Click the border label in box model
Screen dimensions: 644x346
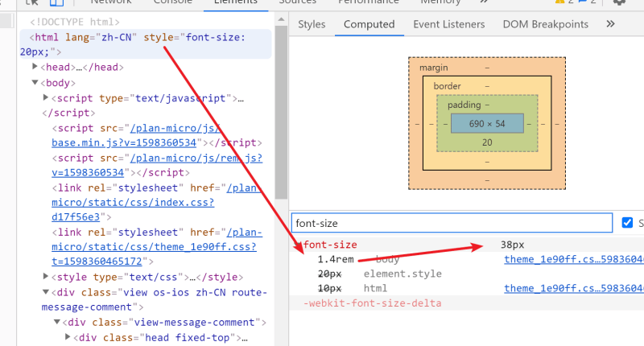(447, 86)
